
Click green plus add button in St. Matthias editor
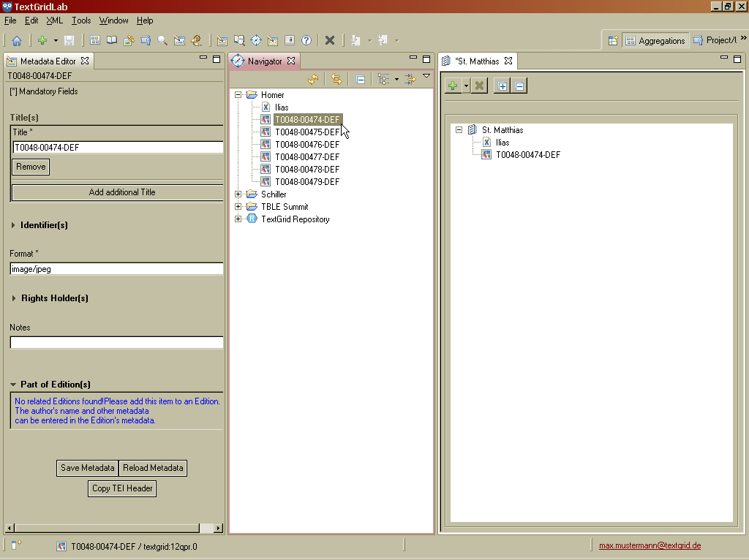(453, 86)
